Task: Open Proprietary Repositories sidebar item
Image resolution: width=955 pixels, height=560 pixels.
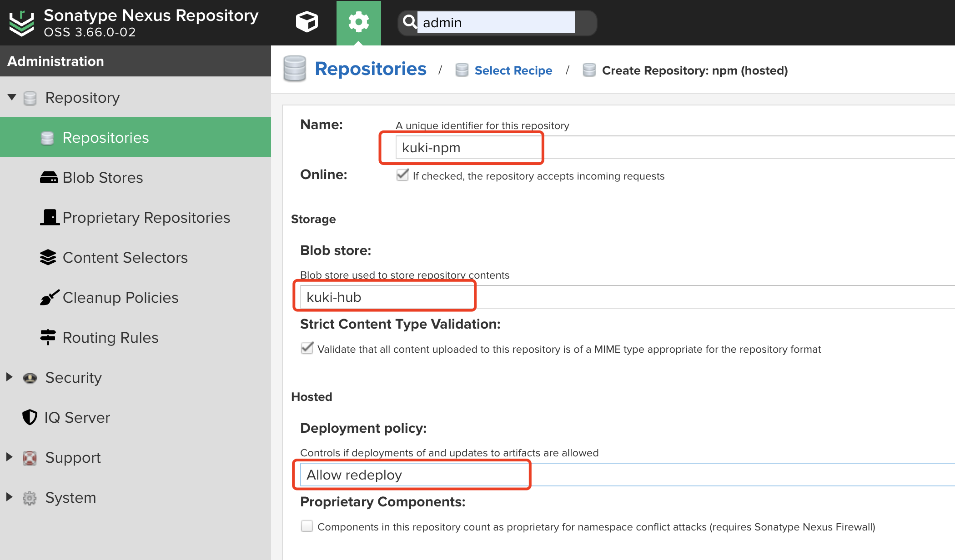Action: (x=146, y=218)
